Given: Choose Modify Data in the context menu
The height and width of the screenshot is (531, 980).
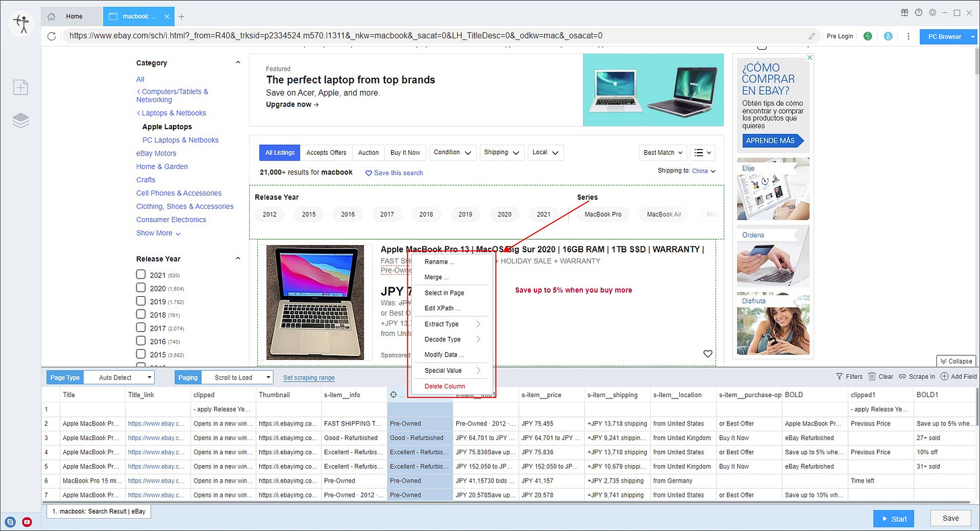Looking at the screenshot, I should point(444,355).
